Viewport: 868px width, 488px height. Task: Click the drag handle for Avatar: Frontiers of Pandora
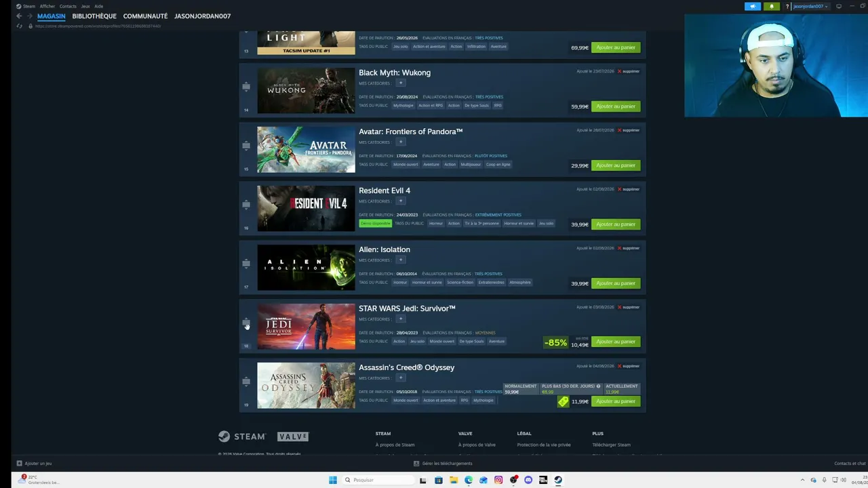click(245, 146)
